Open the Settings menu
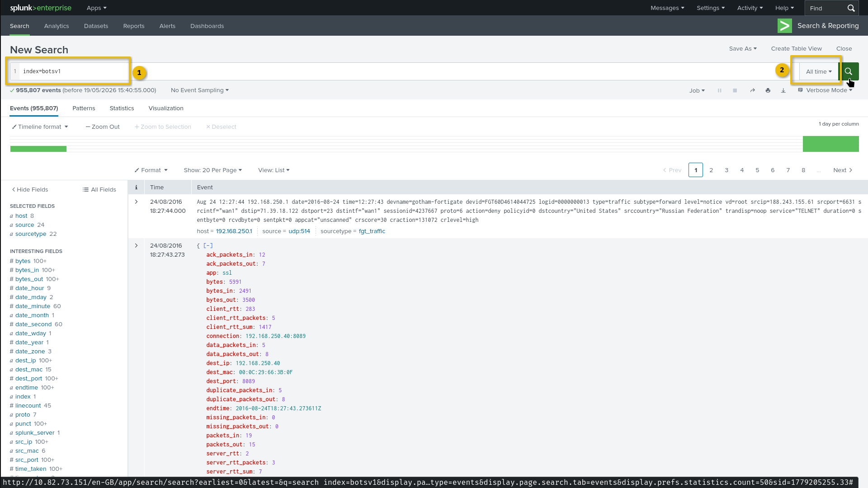The image size is (868, 488). click(x=711, y=8)
